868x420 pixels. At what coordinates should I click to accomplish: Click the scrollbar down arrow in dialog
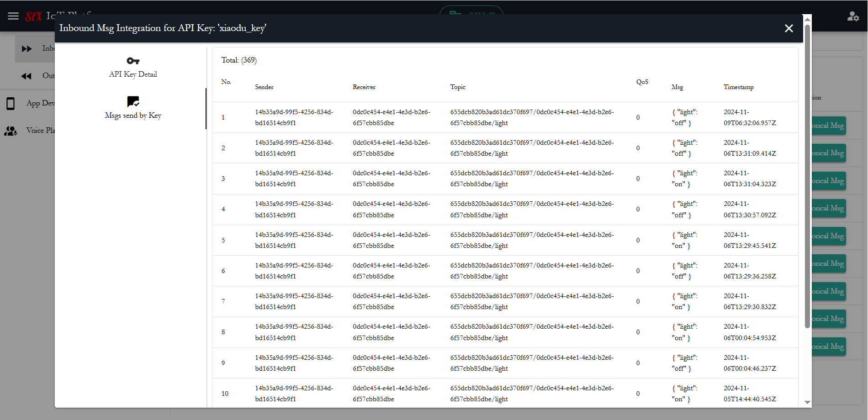[807, 403]
